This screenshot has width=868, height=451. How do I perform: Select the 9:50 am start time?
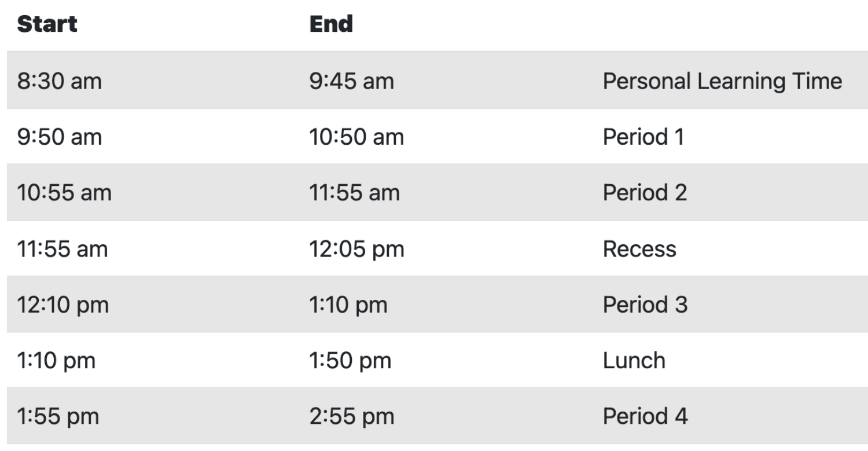(59, 137)
